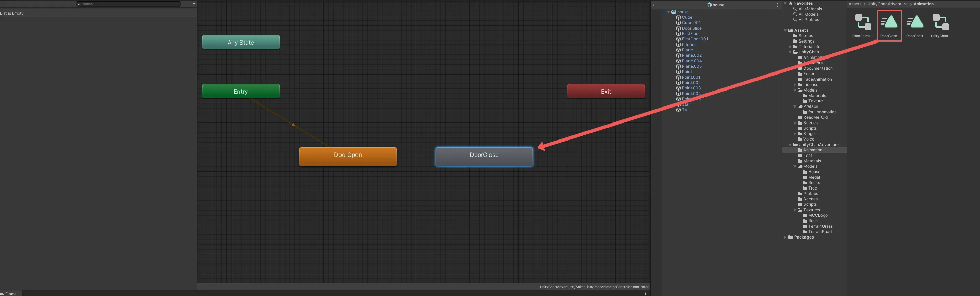This screenshot has width=980, height=296.
Task: Expand the Packages folder
Action: click(x=785, y=237)
